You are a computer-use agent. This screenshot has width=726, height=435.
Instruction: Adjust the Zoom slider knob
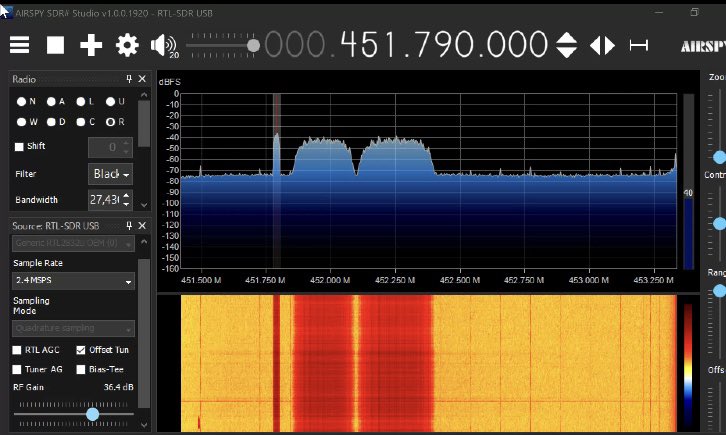[719, 157]
